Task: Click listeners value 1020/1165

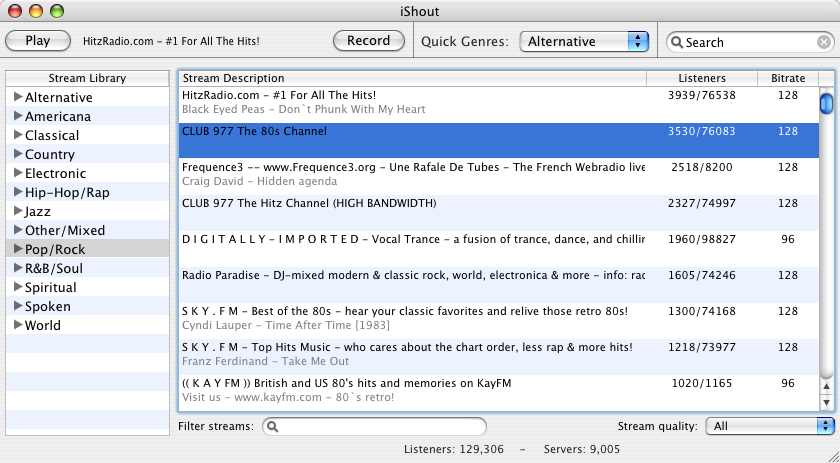Action: pos(702,383)
